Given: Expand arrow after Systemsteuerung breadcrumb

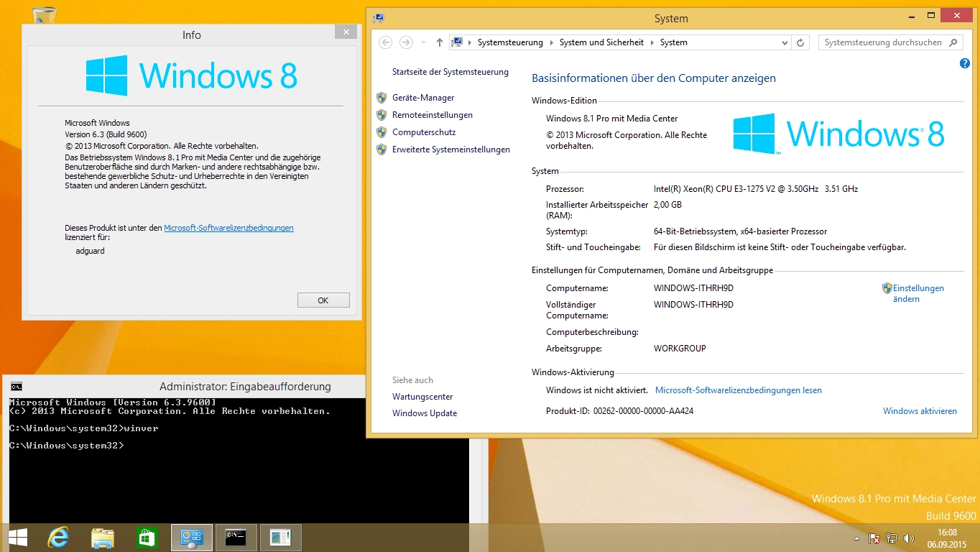Looking at the screenshot, I should click(x=552, y=42).
